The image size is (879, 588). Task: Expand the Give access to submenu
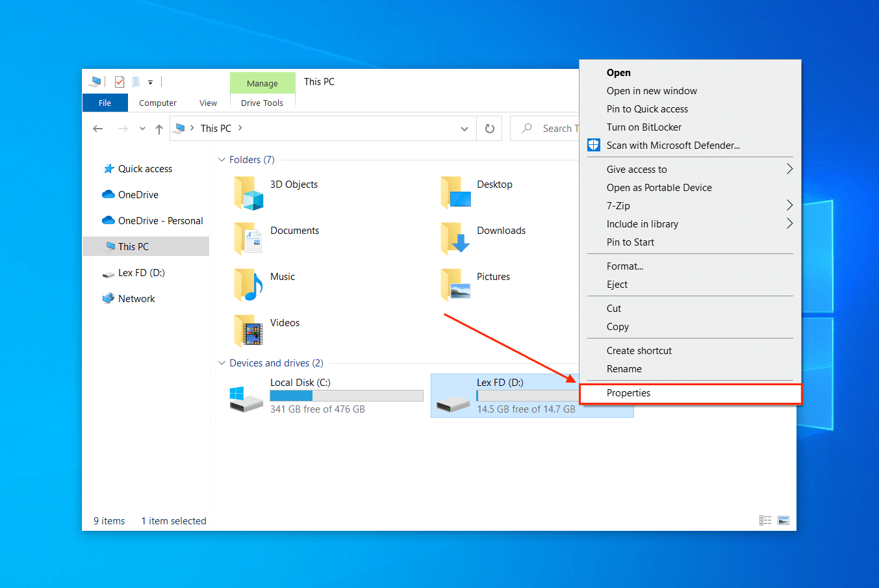coord(637,169)
